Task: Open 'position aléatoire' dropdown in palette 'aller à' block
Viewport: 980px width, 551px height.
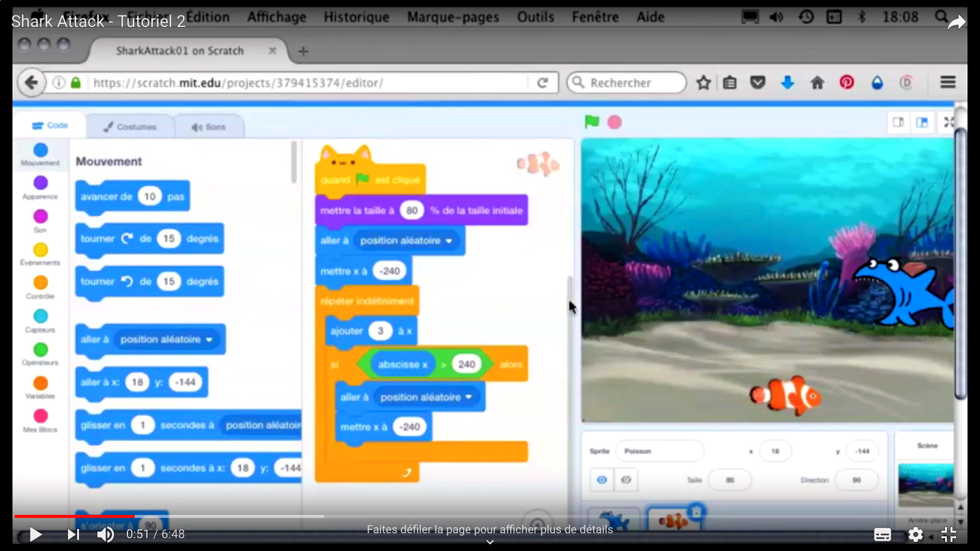Action: click(166, 339)
